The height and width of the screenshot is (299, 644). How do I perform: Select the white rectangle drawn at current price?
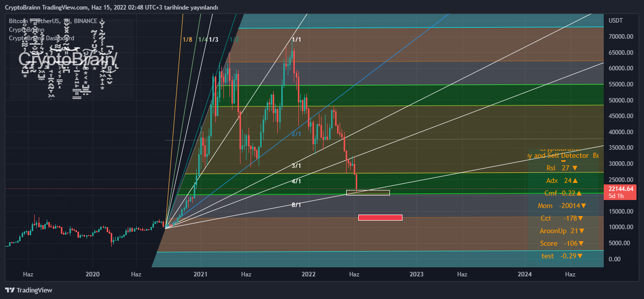368,192
